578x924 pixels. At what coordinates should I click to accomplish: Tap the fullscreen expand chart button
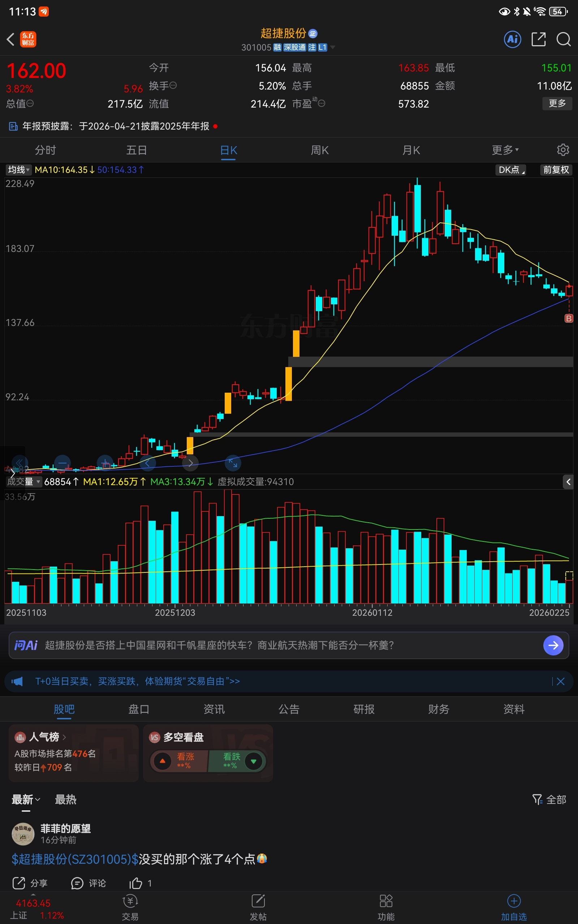tap(233, 463)
